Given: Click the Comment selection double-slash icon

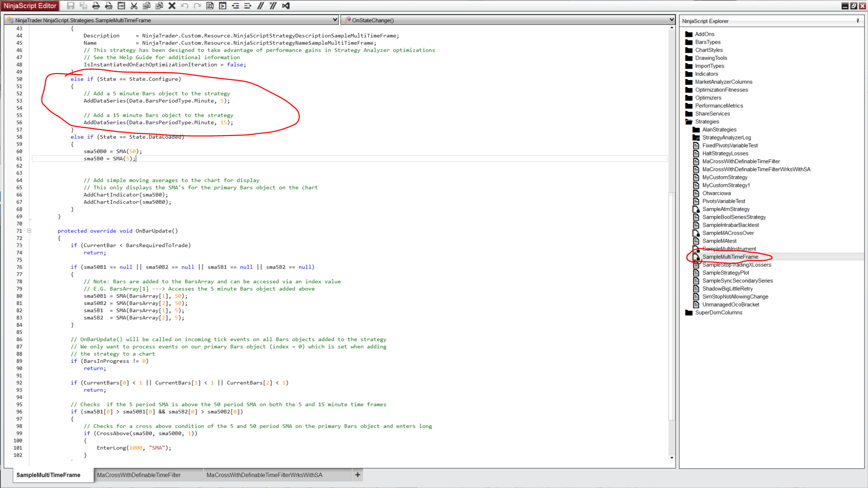Looking at the screenshot, I should pyautogui.click(x=260, y=6).
